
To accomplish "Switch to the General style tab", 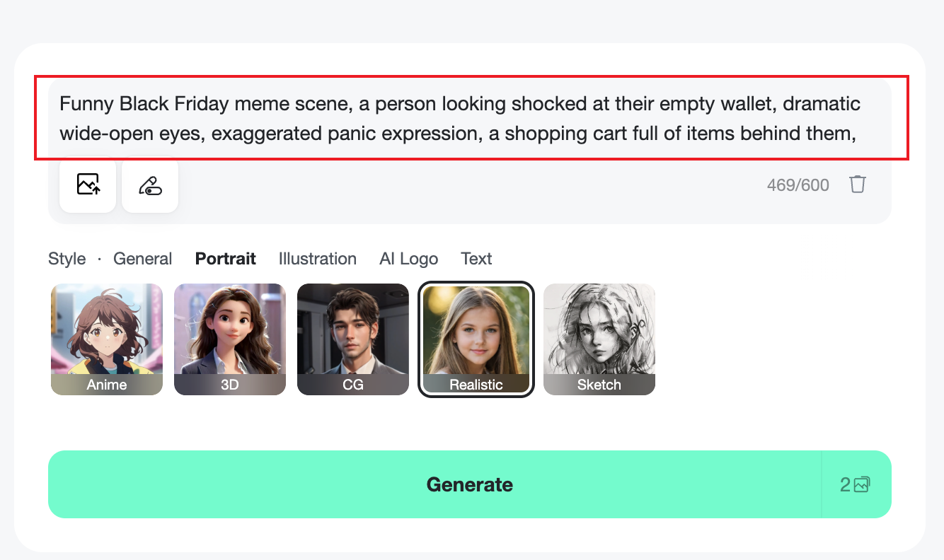I will point(143,259).
